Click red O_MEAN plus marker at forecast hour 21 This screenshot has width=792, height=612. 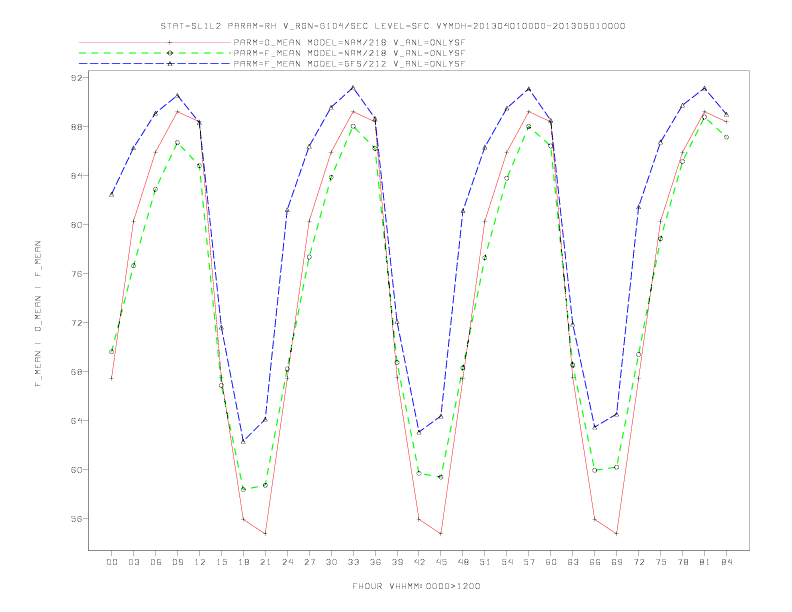click(265, 533)
